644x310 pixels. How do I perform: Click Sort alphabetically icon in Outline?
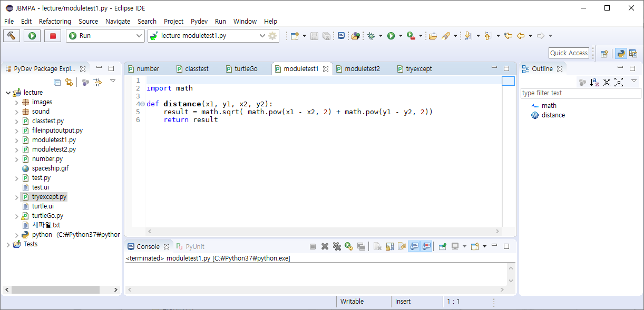coord(594,82)
